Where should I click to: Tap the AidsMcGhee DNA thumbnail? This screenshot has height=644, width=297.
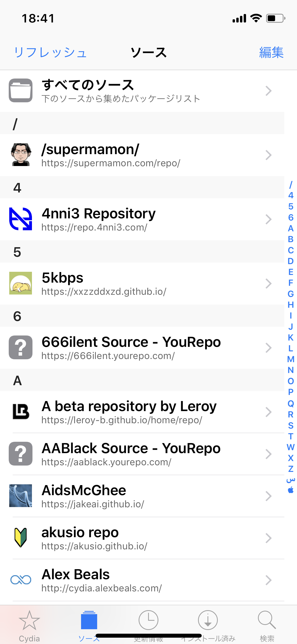[21, 496]
